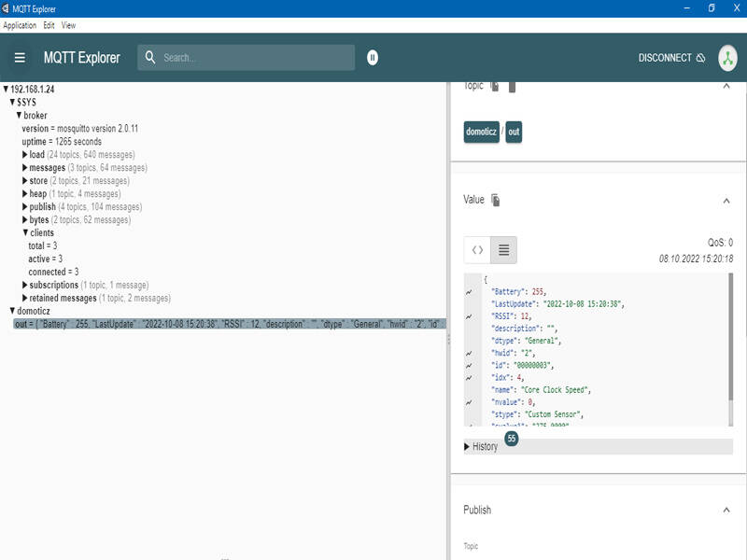The image size is (747, 560).
Task: Click the LastUpdate JSON line
Action: [557, 304]
